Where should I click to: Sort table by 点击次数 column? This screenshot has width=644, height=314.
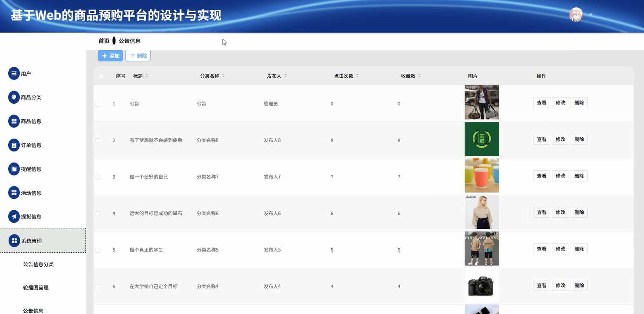pos(357,76)
